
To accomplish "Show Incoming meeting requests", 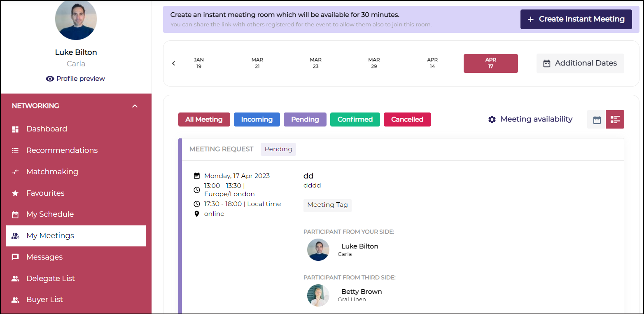I will 257,120.
